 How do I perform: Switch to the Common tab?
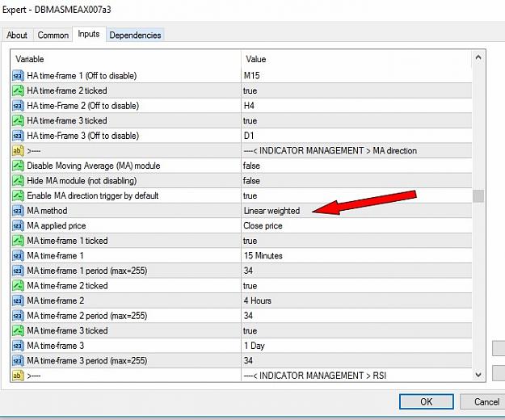click(53, 35)
